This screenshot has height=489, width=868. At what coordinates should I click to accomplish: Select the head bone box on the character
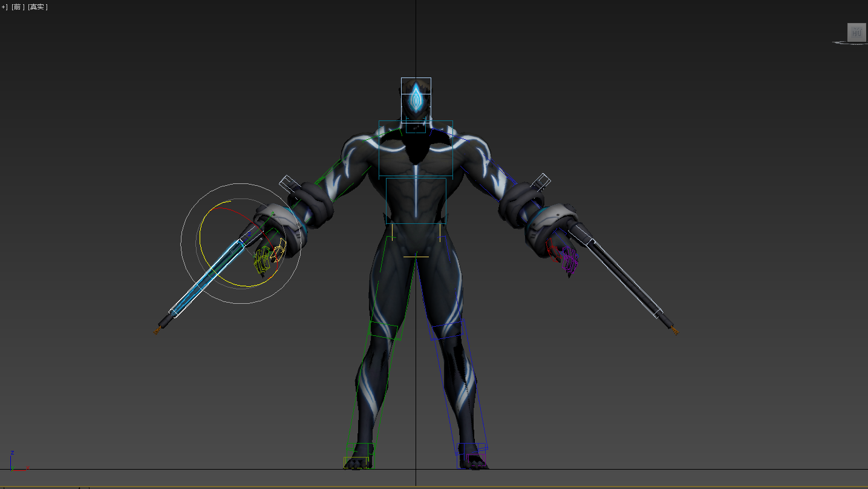[416, 97]
